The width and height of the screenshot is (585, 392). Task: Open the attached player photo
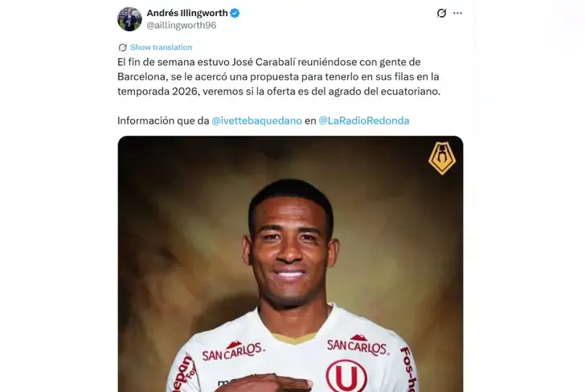290,264
